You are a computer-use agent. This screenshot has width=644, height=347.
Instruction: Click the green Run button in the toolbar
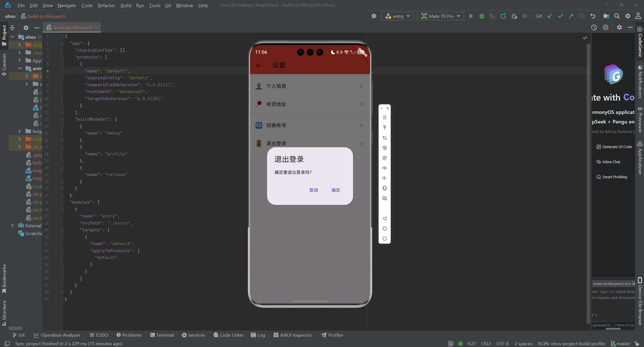pos(471,16)
